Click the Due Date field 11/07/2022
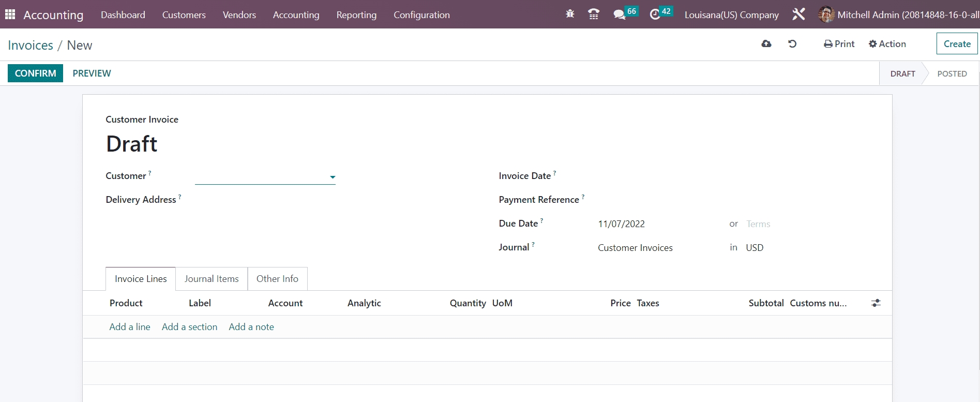Viewport: 980px width, 402px height. [x=621, y=224]
